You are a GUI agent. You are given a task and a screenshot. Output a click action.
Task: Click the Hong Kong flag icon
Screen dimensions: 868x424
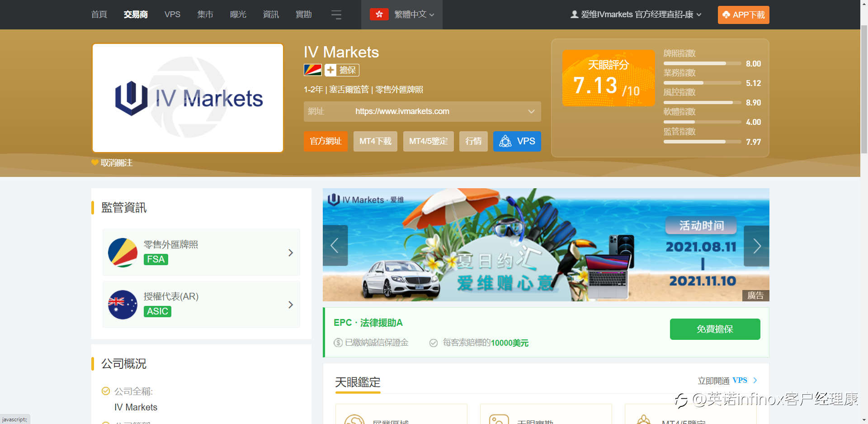pos(379,14)
